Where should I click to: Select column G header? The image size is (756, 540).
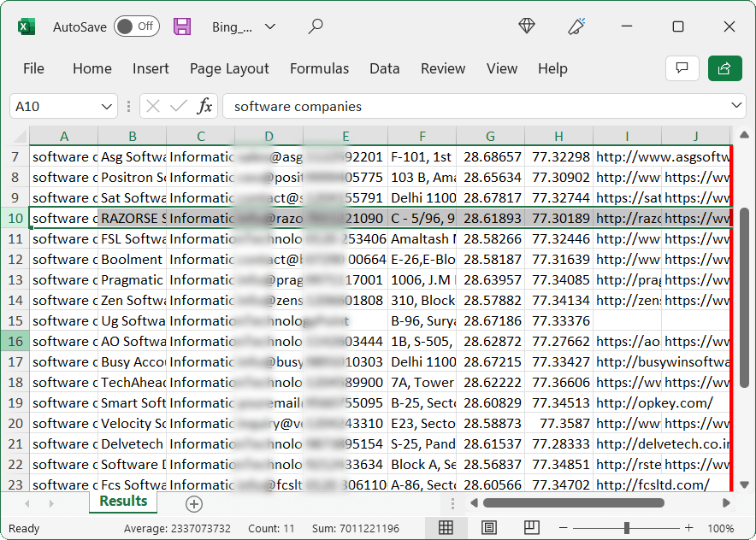tap(490, 137)
